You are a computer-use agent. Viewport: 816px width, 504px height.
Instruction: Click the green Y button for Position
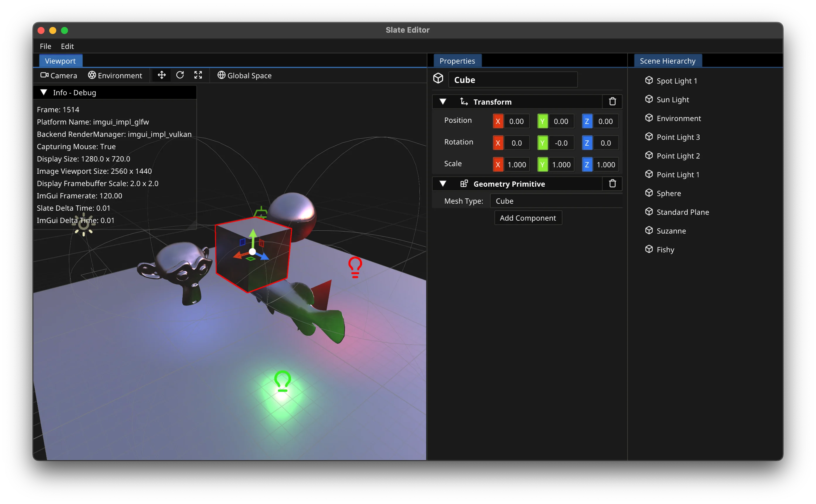point(543,121)
